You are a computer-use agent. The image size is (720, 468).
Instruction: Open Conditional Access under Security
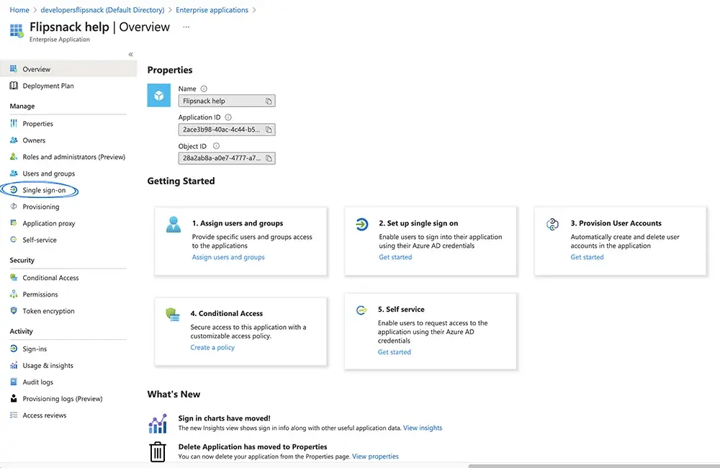pyautogui.click(x=51, y=277)
